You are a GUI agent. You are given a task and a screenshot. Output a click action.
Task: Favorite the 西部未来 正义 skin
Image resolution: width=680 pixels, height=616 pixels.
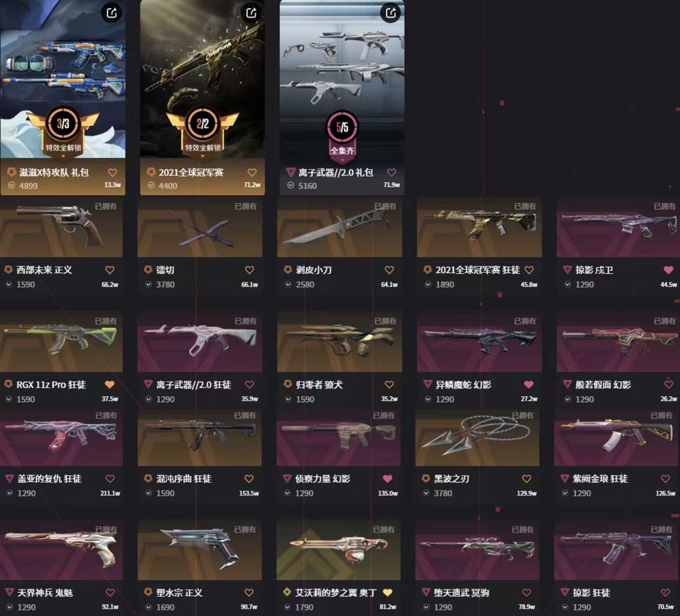tap(110, 270)
